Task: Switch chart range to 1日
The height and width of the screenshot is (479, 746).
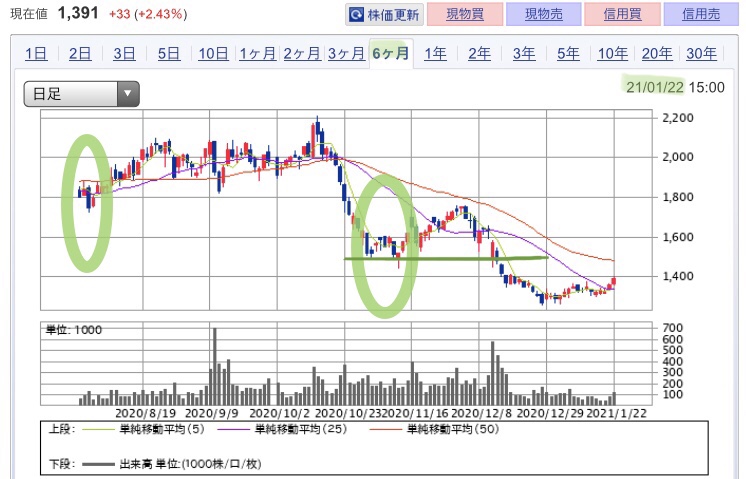Action: (x=36, y=53)
